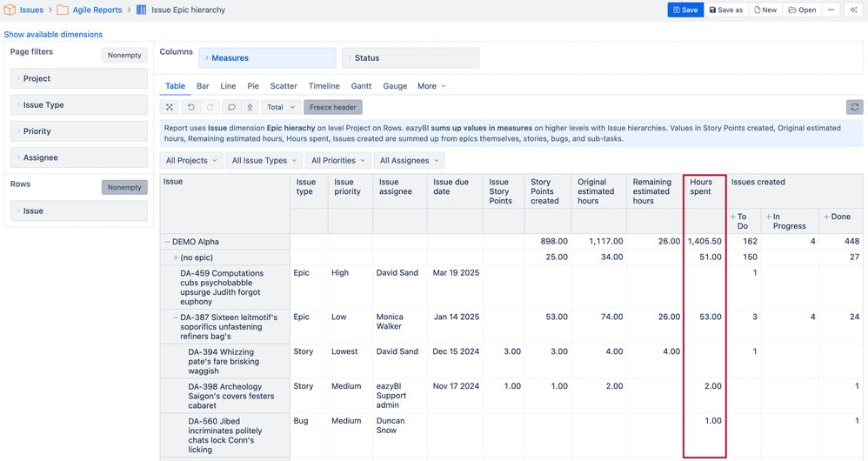Open the three-dots more actions menu
Viewport: 868px width, 461px height.
click(831, 10)
